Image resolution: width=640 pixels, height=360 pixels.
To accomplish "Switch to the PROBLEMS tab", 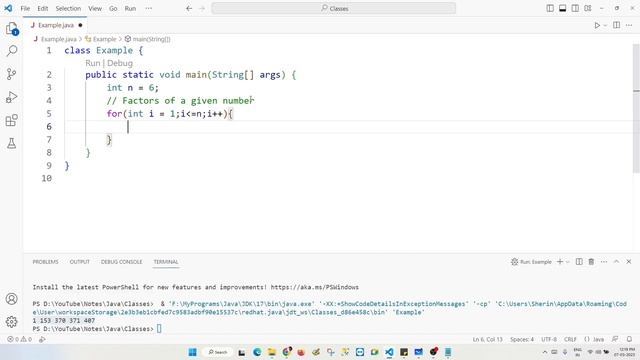I will point(45,262).
